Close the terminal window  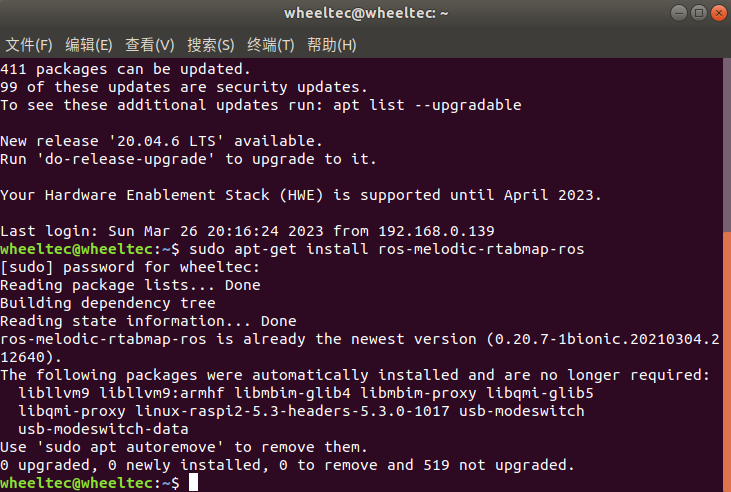(x=719, y=13)
